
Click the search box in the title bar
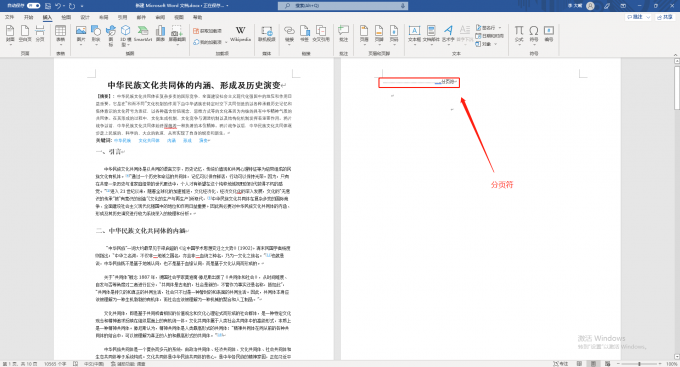[x=343, y=6]
